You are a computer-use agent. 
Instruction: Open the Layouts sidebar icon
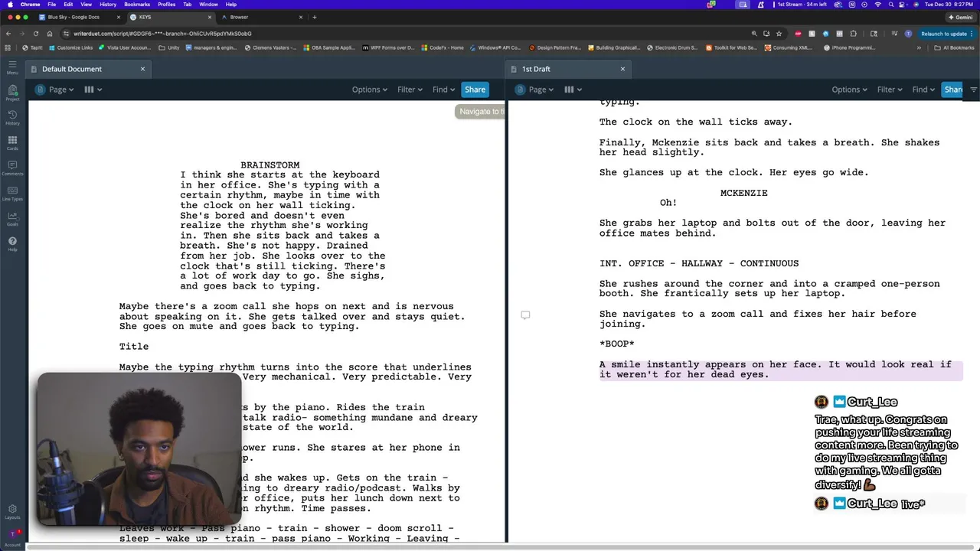click(x=12, y=511)
